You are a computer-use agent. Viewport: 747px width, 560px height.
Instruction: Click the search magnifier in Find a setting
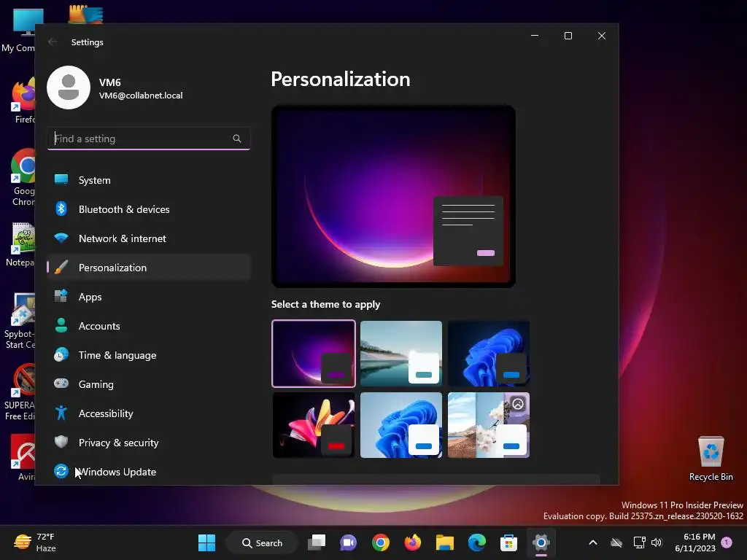coord(237,139)
